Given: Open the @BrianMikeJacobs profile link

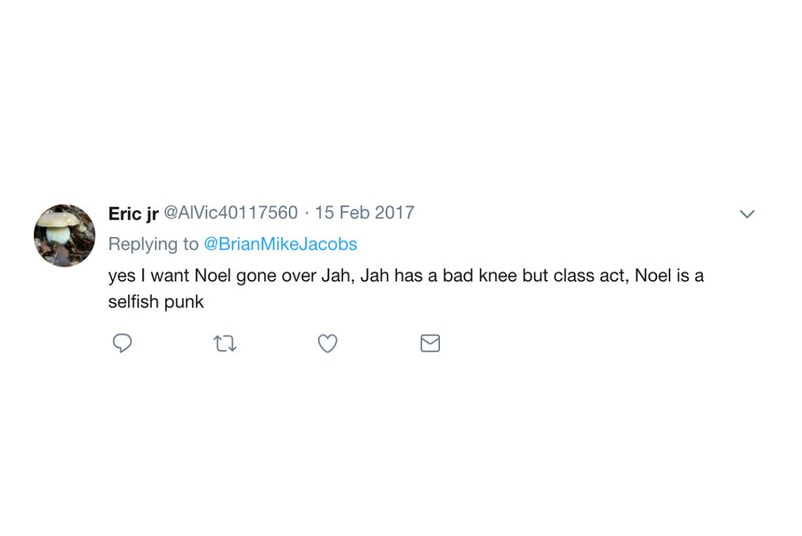Looking at the screenshot, I should click(x=280, y=244).
